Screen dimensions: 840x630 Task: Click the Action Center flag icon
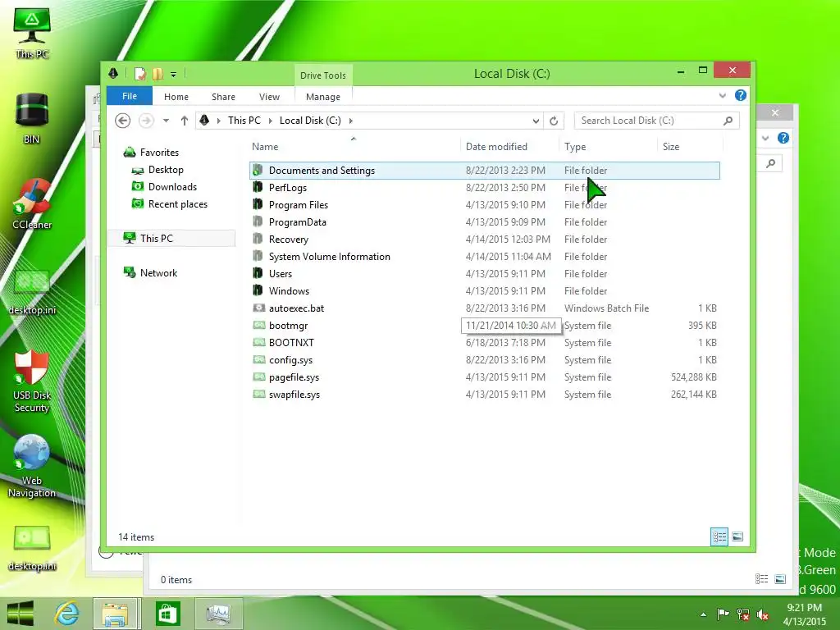point(723,614)
